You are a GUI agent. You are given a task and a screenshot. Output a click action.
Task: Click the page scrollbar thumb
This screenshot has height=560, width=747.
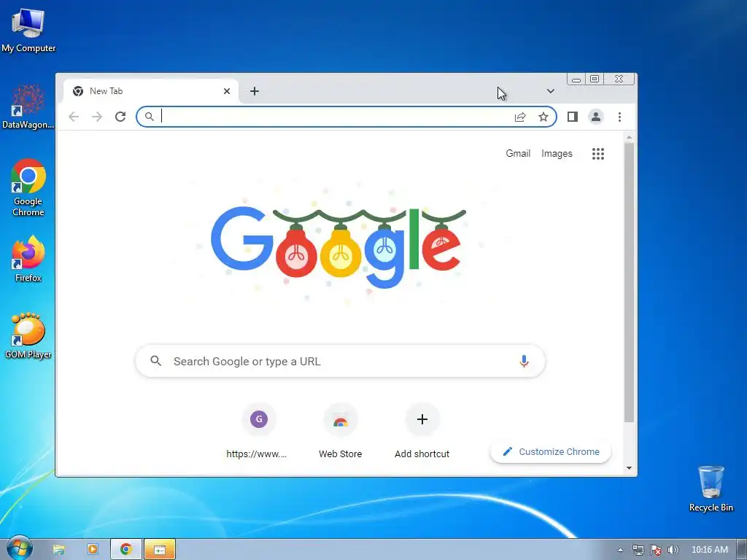point(629,282)
